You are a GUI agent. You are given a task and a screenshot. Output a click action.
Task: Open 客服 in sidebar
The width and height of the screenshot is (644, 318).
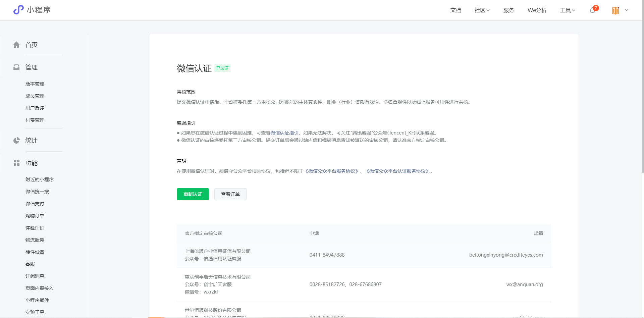(x=30, y=264)
